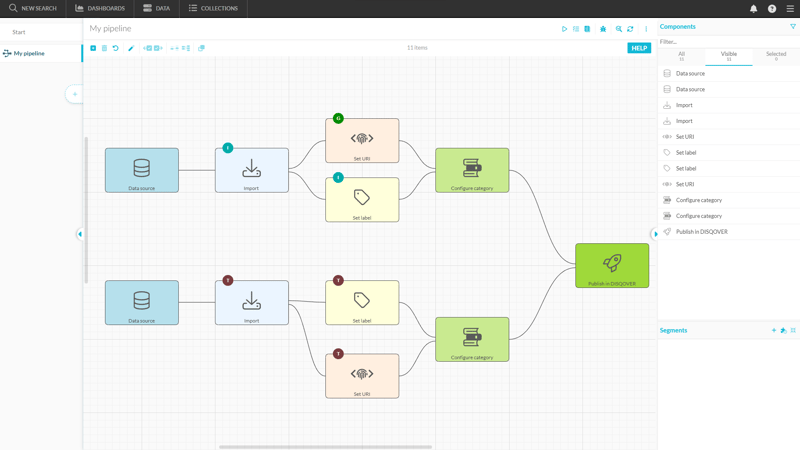Select the Set URI node with the dark red badge

(362, 376)
